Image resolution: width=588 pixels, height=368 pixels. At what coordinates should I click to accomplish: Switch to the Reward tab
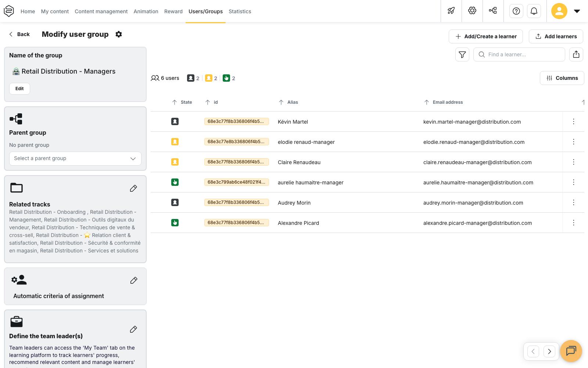(x=173, y=11)
